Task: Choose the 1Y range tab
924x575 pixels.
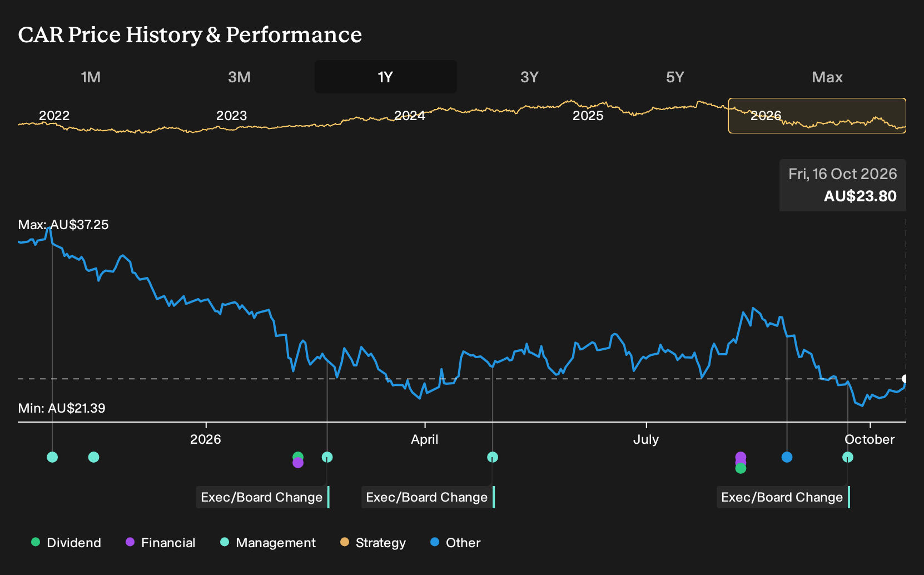Action: tap(386, 77)
